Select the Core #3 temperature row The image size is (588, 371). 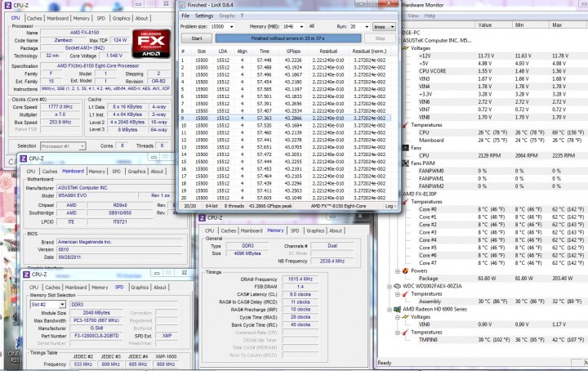tap(501, 232)
